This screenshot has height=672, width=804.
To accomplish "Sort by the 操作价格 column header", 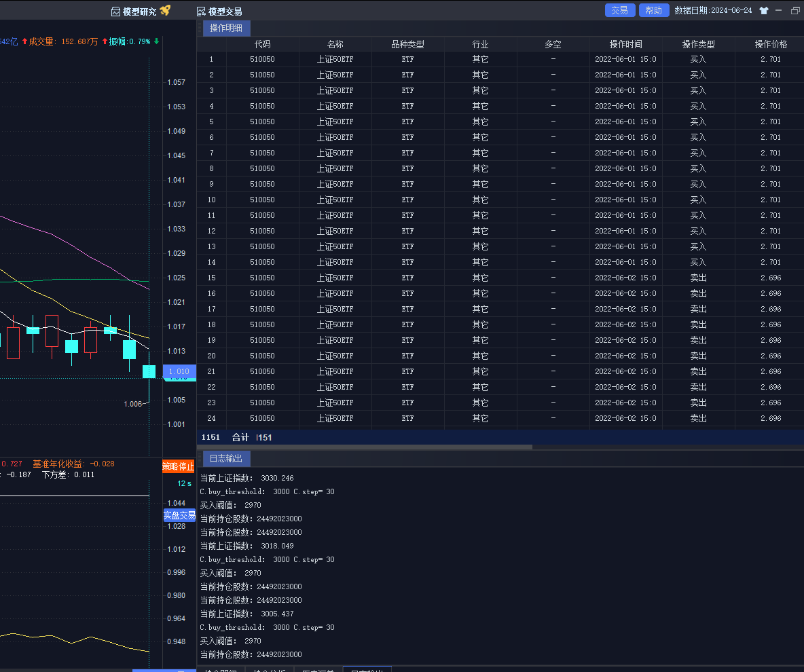I will pos(771,44).
